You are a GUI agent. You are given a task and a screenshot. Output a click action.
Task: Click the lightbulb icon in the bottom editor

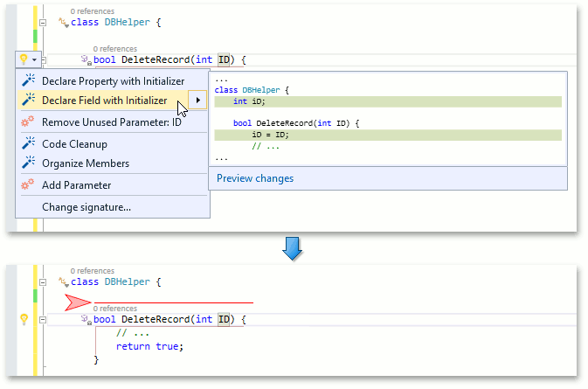(24, 320)
